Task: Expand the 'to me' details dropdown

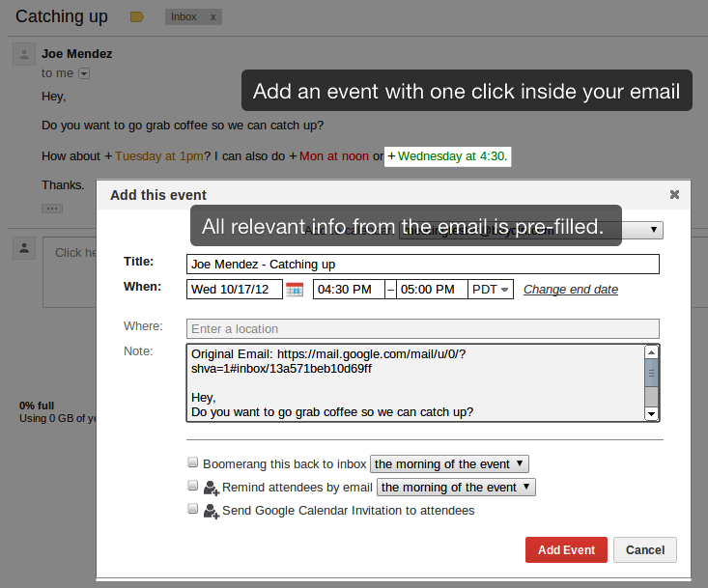Action: point(84,73)
